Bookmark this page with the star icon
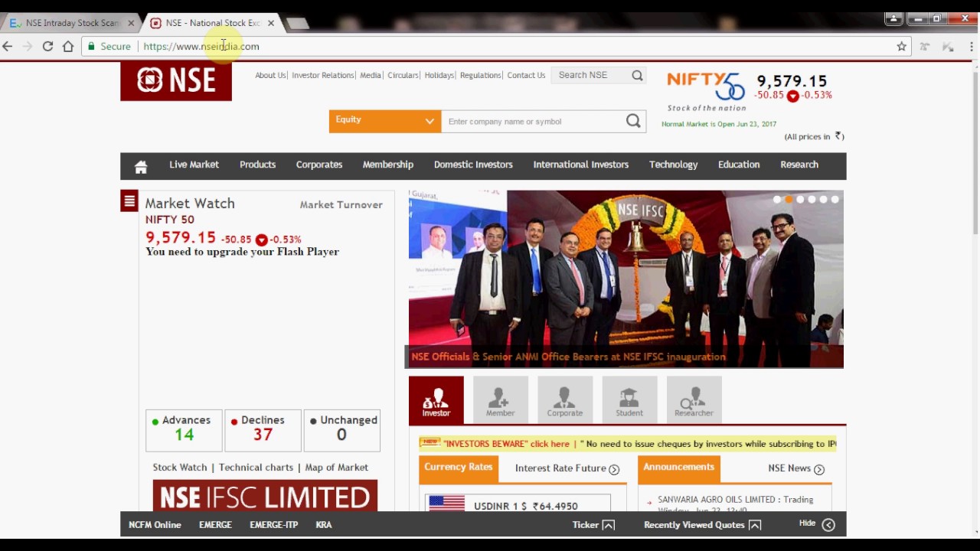 tap(902, 47)
